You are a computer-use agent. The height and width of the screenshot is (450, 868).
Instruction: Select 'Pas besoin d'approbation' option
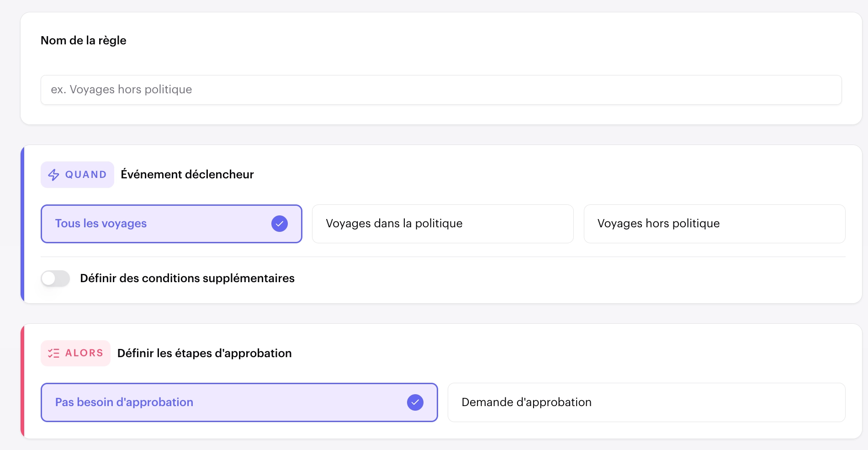pos(239,402)
